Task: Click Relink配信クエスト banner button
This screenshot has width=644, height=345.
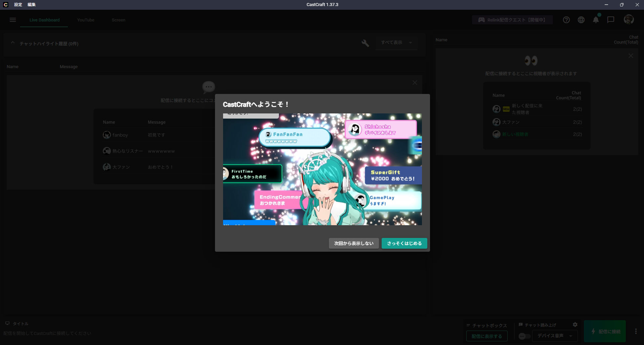Action: point(512,20)
